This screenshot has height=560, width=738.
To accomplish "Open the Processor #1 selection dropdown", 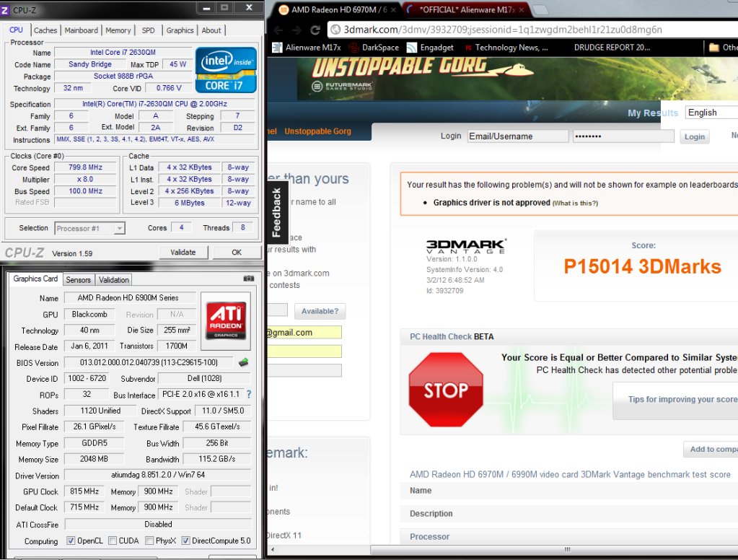I will pyautogui.click(x=89, y=229).
